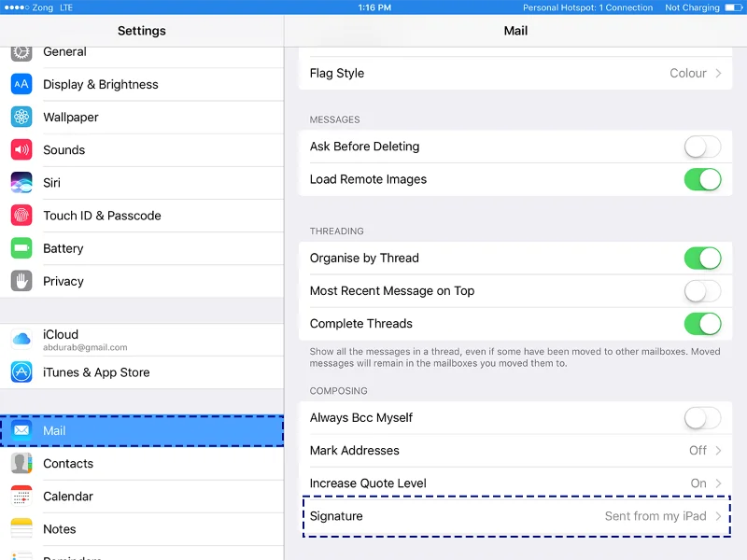Open Calendar settings
Image resolution: width=747 pixels, height=560 pixels.
pos(142,497)
